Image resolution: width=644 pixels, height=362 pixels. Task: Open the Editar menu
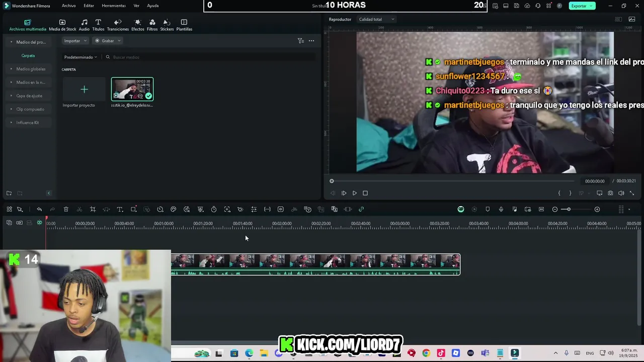pyautogui.click(x=89, y=6)
